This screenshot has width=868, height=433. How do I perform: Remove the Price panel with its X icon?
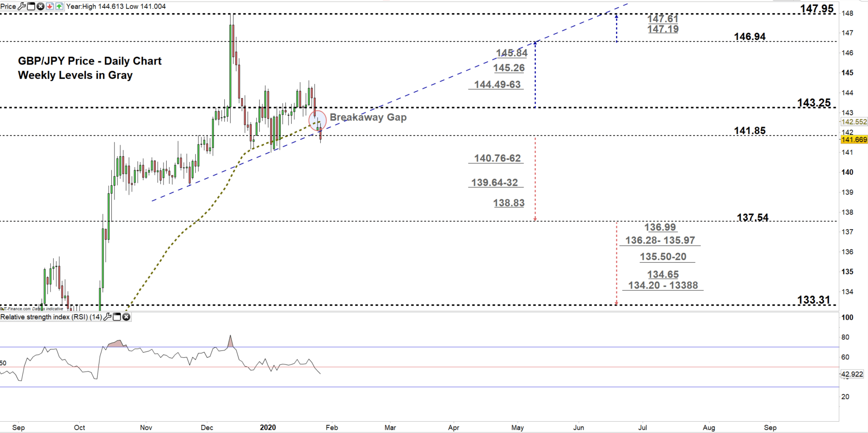pyautogui.click(x=40, y=6)
